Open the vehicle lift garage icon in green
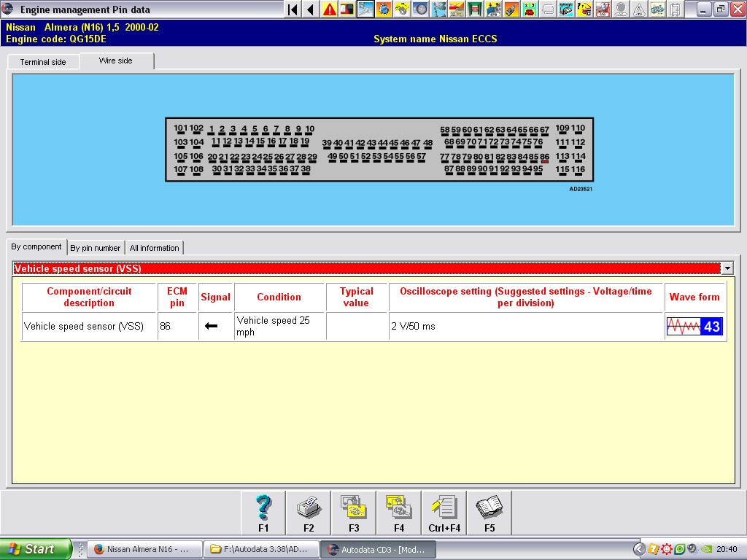Screen dimensions: 747x560 coord(474,9)
